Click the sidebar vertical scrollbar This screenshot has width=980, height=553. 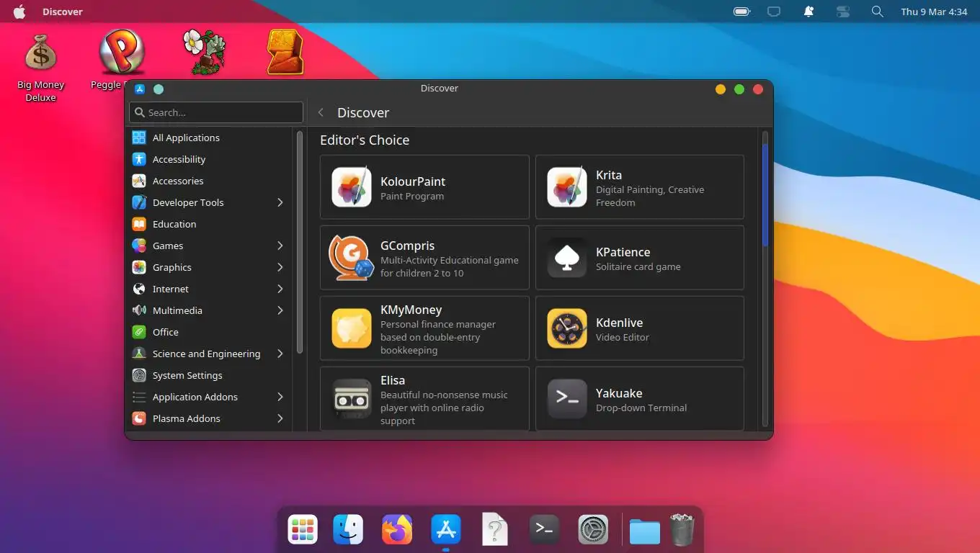pyautogui.click(x=300, y=241)
